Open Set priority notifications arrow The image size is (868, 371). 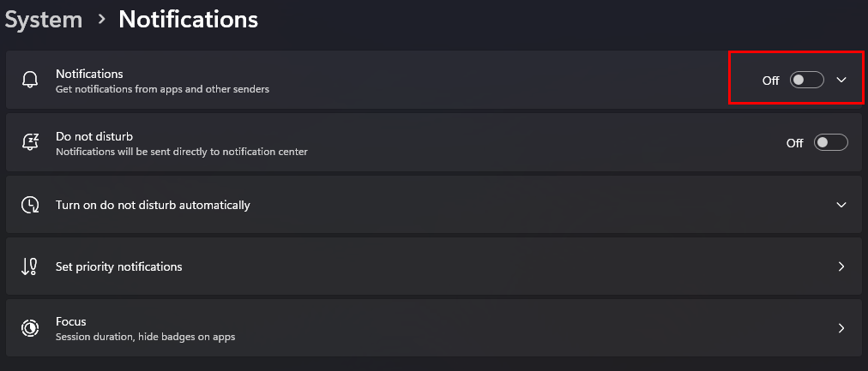coord(841,266)
